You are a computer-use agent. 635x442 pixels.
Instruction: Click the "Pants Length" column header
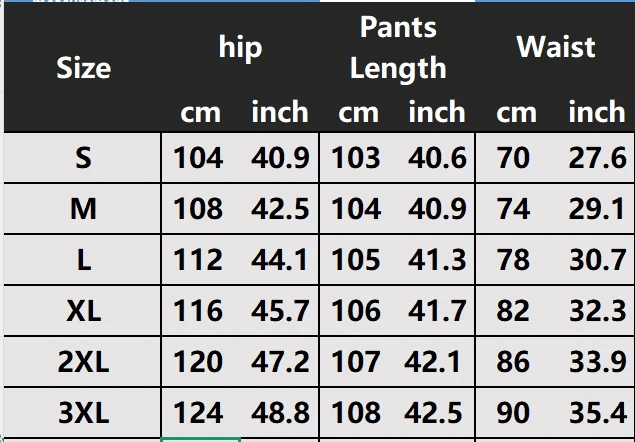click(x=398, y=47)
